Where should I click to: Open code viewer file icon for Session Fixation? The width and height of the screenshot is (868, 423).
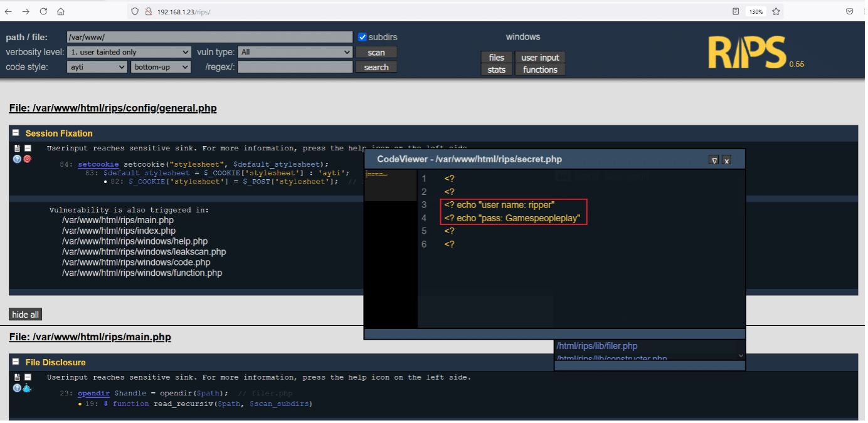(x=17, y=149)
